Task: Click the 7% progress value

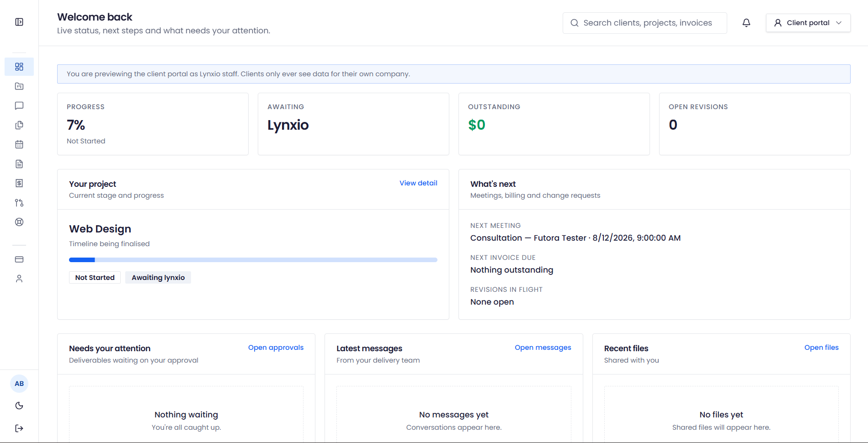Action: [76, 125]
